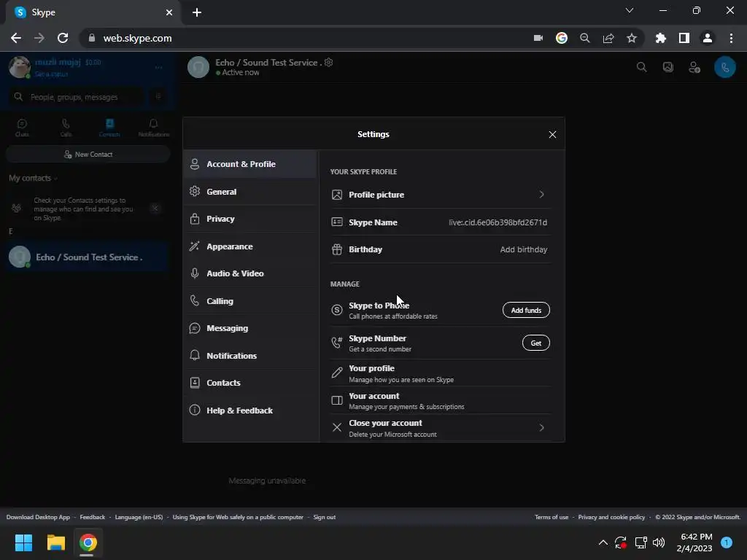
Task: Click the address bar URL
Action: 138,38
